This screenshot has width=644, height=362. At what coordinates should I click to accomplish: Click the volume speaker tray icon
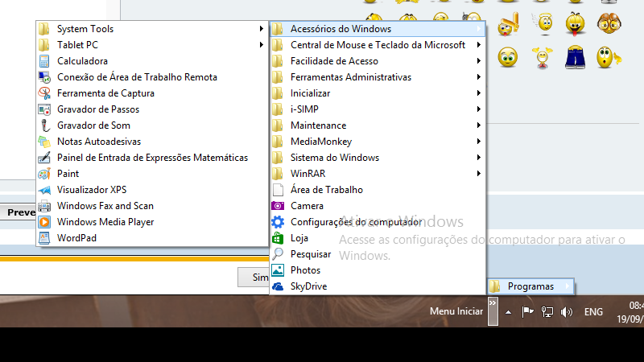[567, 312]
